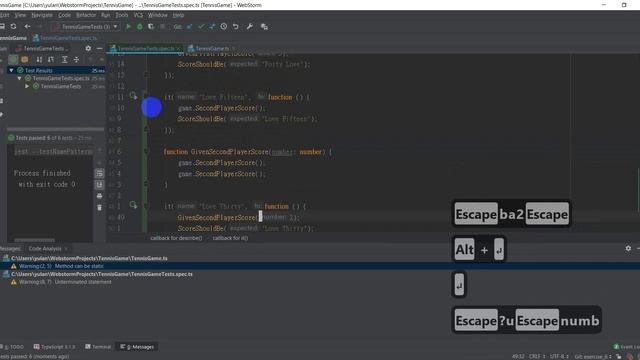Click run test gutter icon beside 'Love Fifteen'
The height and width of the screenshot is (360, 640).
(133, 96)
